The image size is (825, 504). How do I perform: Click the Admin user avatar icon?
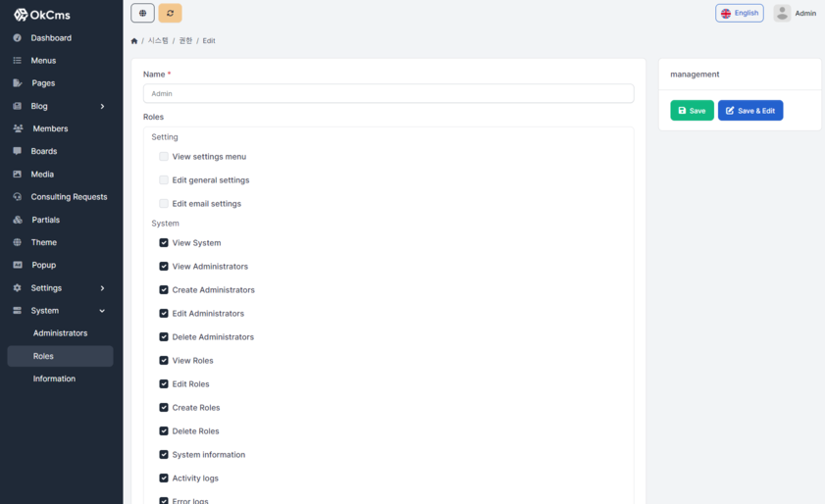click(x=782, y=13)
